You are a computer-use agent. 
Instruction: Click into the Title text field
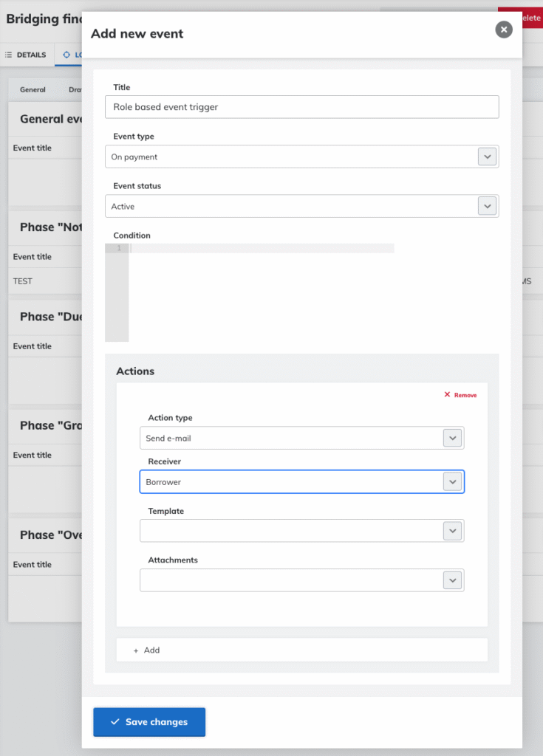(301, 107)
